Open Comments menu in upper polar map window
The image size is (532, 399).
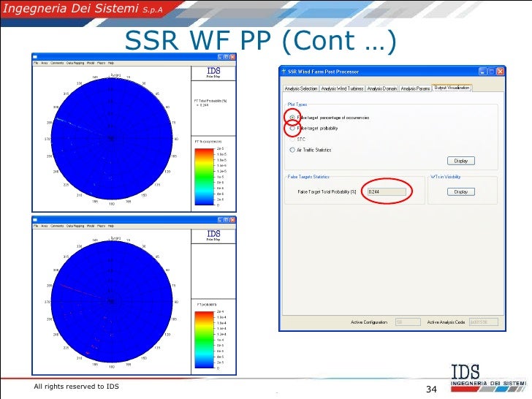pos(57,63)
